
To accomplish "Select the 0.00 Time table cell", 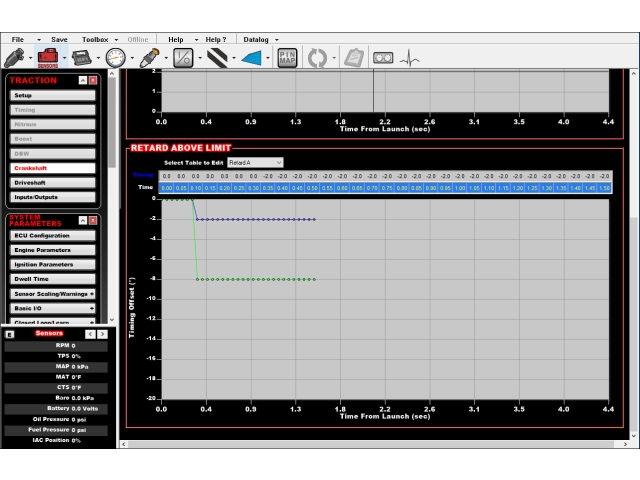I will tap(167, 188).
